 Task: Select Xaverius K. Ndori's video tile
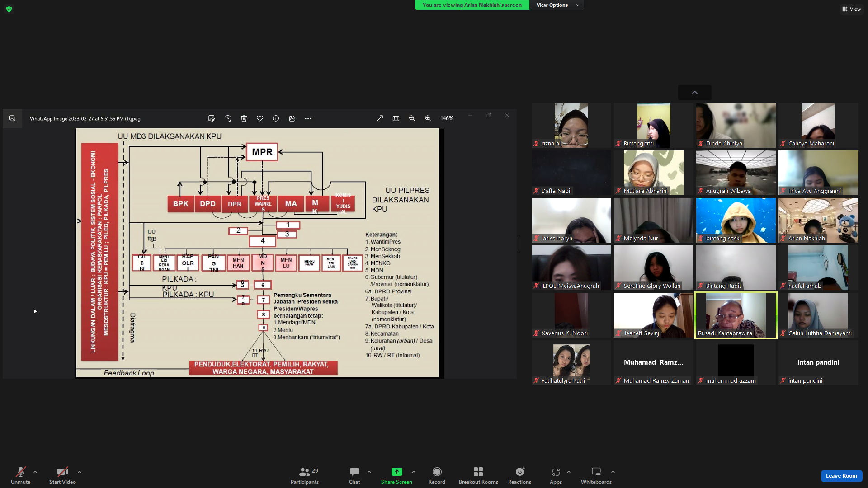571,315
